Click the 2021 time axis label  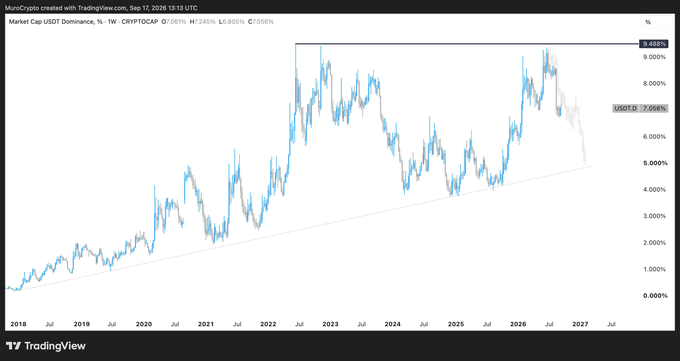coord(206,324)
